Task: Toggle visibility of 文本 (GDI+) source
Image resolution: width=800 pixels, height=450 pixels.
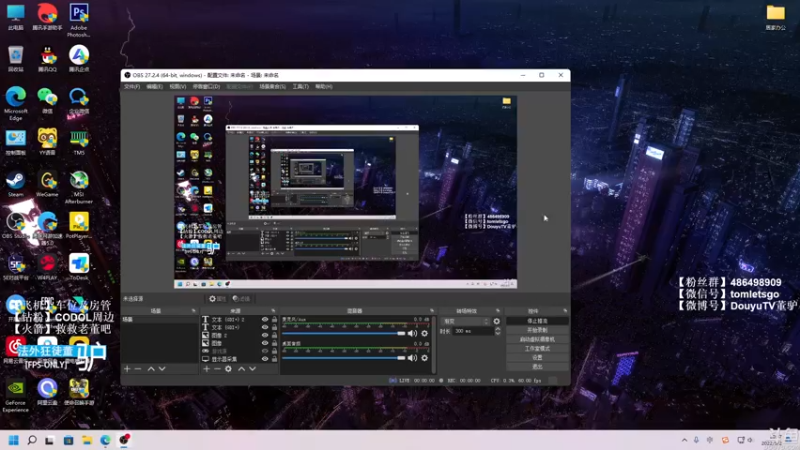Action: (x=265, y=327)
